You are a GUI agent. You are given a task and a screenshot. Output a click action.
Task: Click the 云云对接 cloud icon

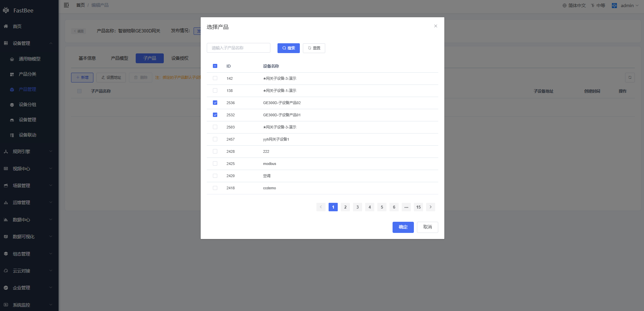point(6,270)
